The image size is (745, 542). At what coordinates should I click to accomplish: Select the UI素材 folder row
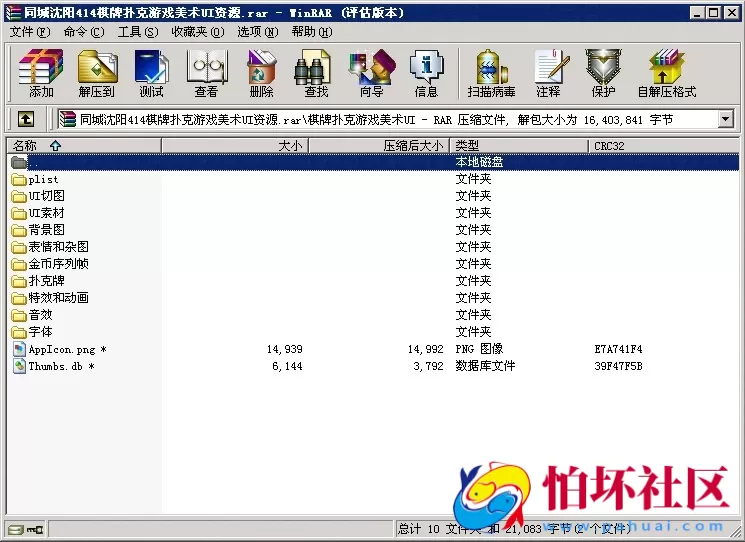coord(373,213)
